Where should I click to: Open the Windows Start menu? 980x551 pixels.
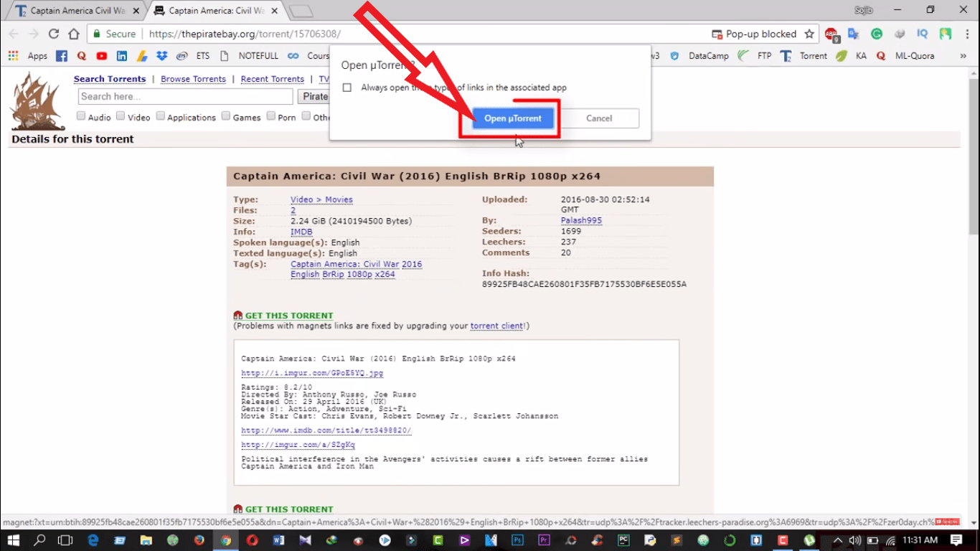14,540
